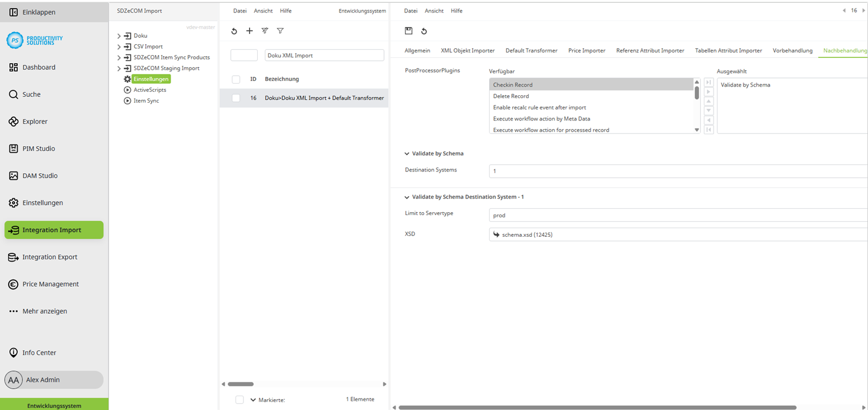Viewport: 868px width, 410px height.
Task: Reload the form with the refresh icon
Action: tap(424, 31)
